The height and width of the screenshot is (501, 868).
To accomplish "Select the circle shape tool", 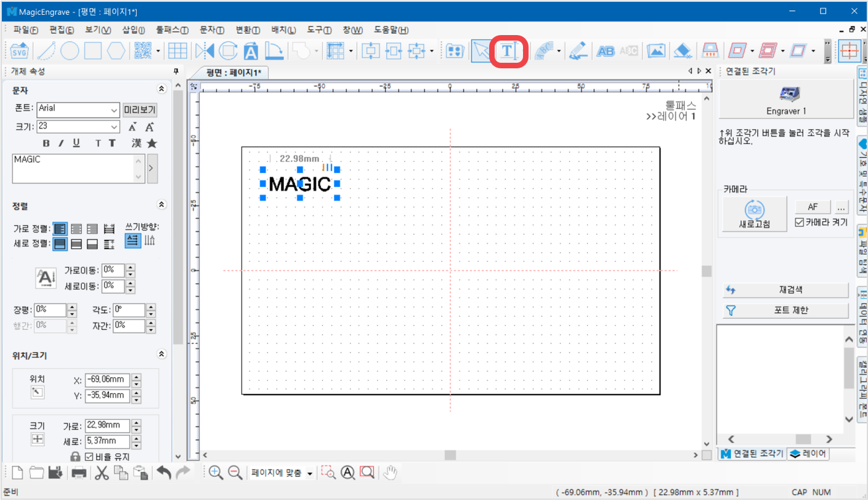I will pyautogui.click(x=70, y=51).
